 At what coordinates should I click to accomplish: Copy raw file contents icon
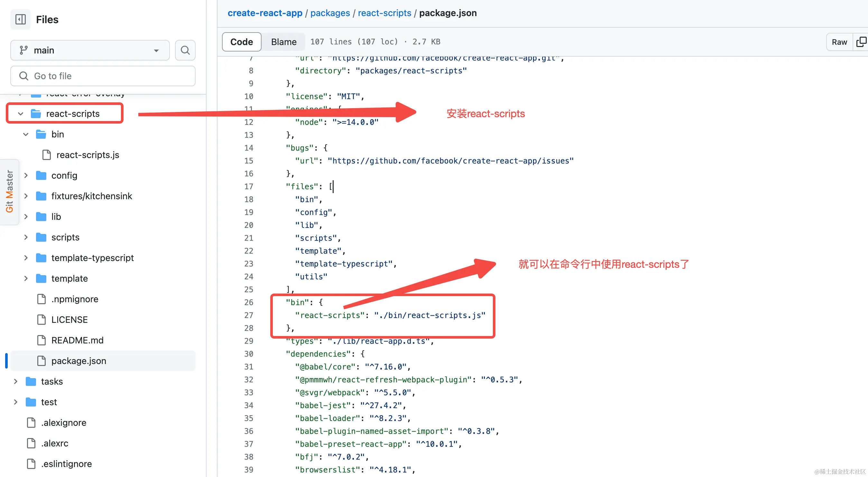(861, 42)
